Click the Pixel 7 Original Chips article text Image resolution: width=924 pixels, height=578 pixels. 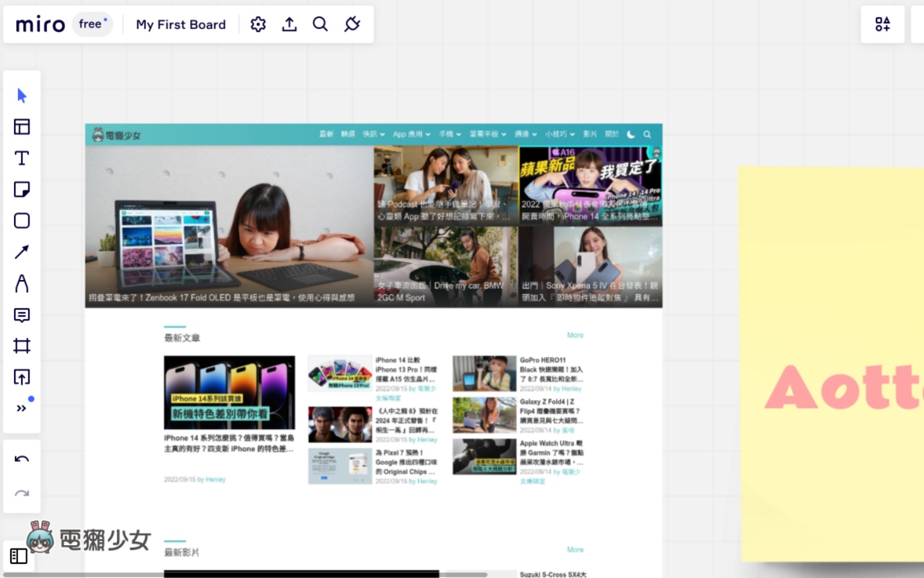(407, 462)
